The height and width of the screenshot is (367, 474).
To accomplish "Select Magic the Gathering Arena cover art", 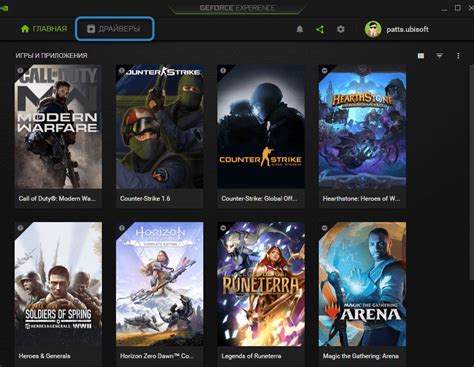I will [362, 284].
